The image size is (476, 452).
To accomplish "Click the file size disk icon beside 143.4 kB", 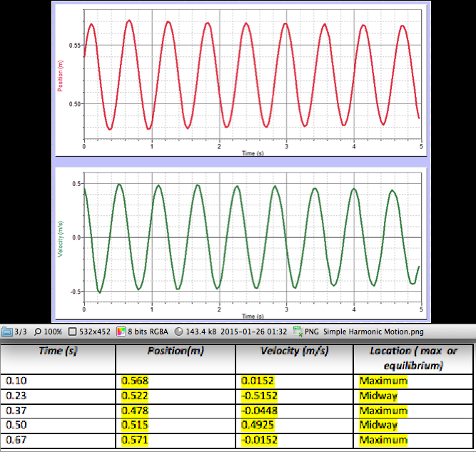I will tap(178, 332).
